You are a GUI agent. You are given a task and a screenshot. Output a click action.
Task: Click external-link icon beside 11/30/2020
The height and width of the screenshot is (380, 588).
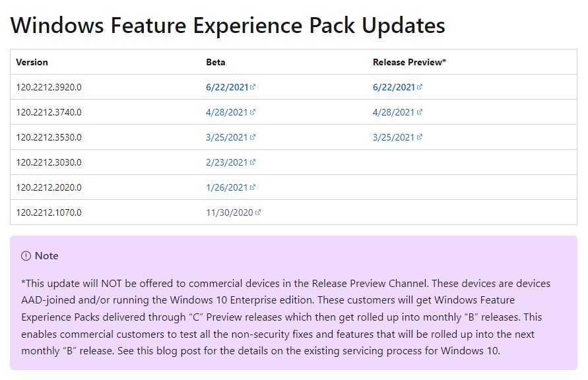click(258, 212)
